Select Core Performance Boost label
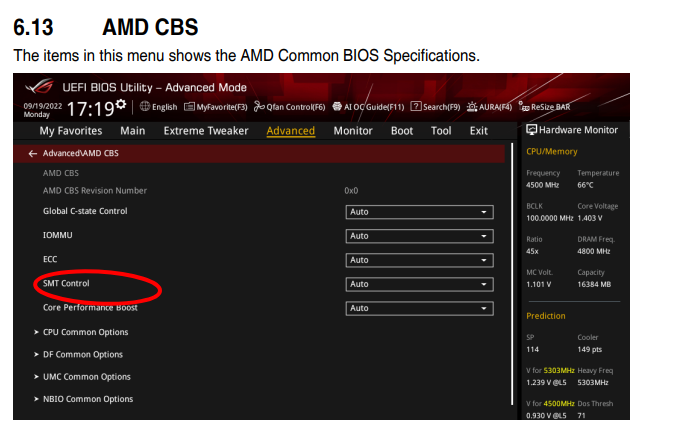This screenshot has width=674, height=437. pos(90,307)
